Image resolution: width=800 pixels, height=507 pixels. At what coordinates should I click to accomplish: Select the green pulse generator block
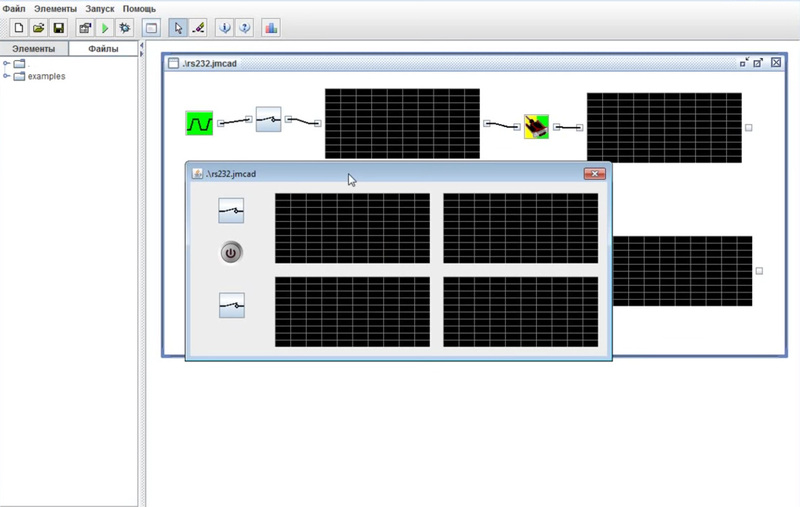[x=199, y=123]
